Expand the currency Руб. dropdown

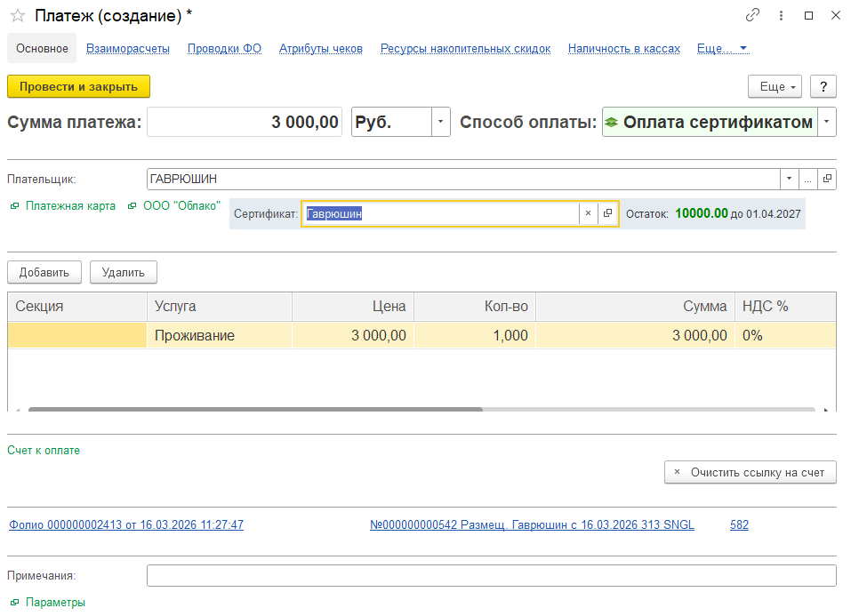point(441,123)
